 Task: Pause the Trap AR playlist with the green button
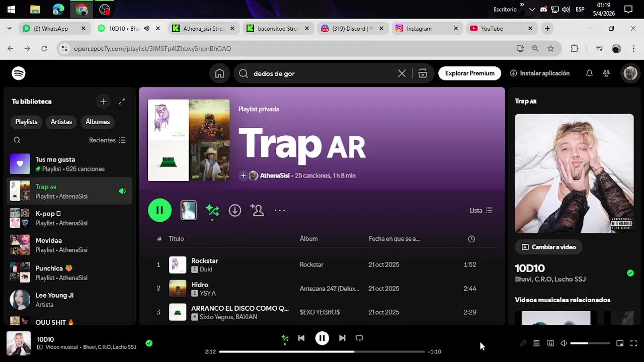pyautogui.click(x=160, y=210)
